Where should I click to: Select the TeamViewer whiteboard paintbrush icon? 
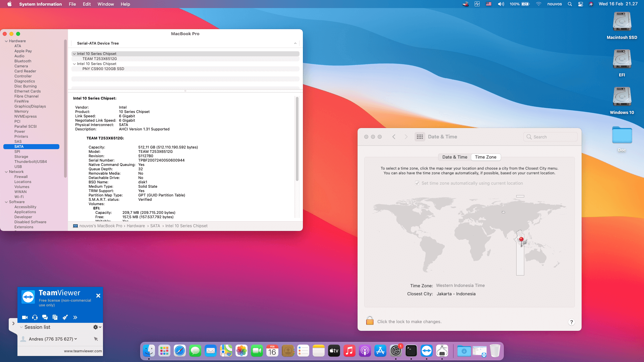point(65,317)
